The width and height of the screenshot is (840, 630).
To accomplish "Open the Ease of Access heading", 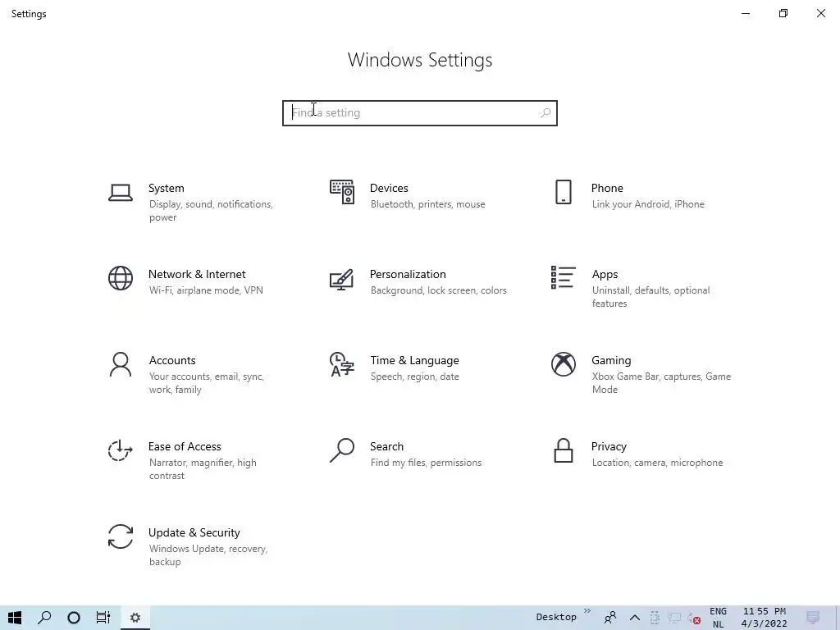I will [x=185, y=446].
